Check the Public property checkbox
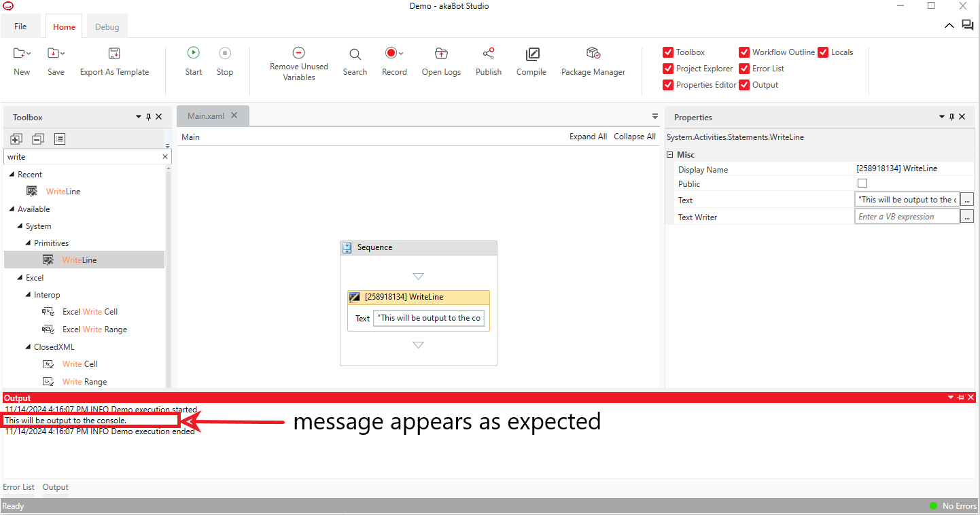This screenshot has height=515, width=980. click(x=862, y=183)
